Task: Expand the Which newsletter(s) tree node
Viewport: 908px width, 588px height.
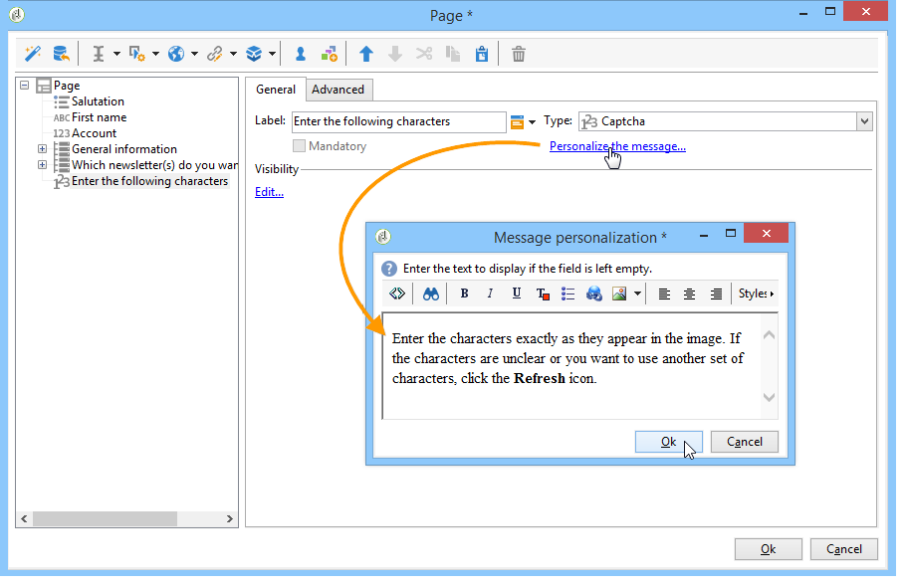Action: pos(42,165)
